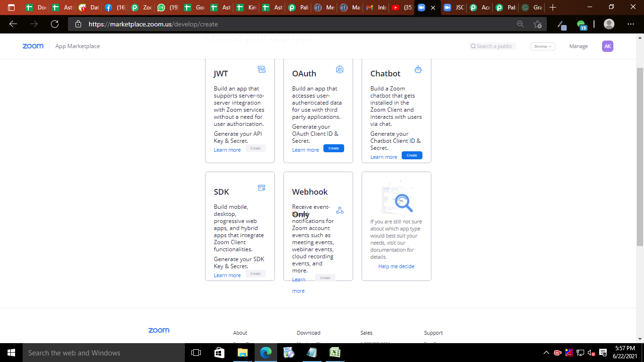Image resolution: width=644 pixels, height=362 pixels.
Task: Click the muted volume icon in the tray
Action: tap(591, 353)
